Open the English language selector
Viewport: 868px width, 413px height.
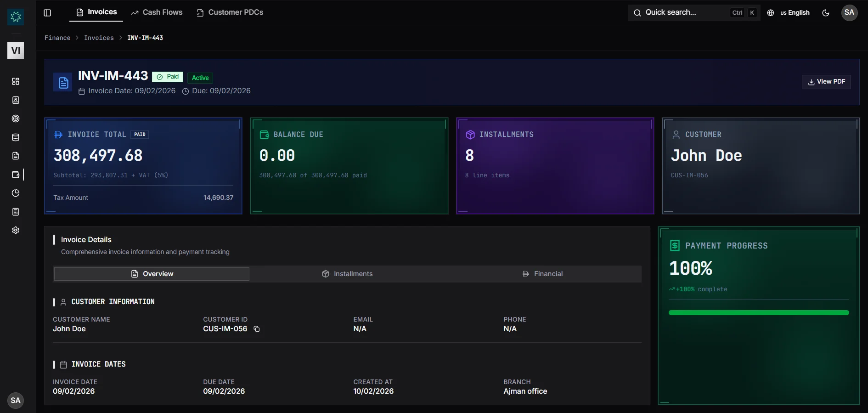[789, 13]
